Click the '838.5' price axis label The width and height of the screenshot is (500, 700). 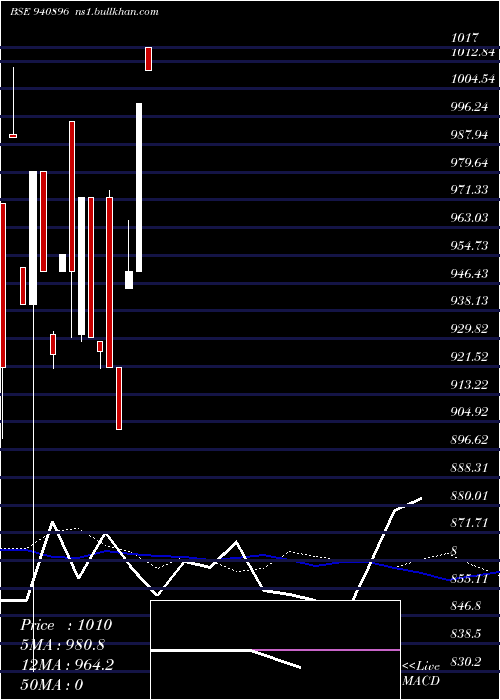pos(466,634)
